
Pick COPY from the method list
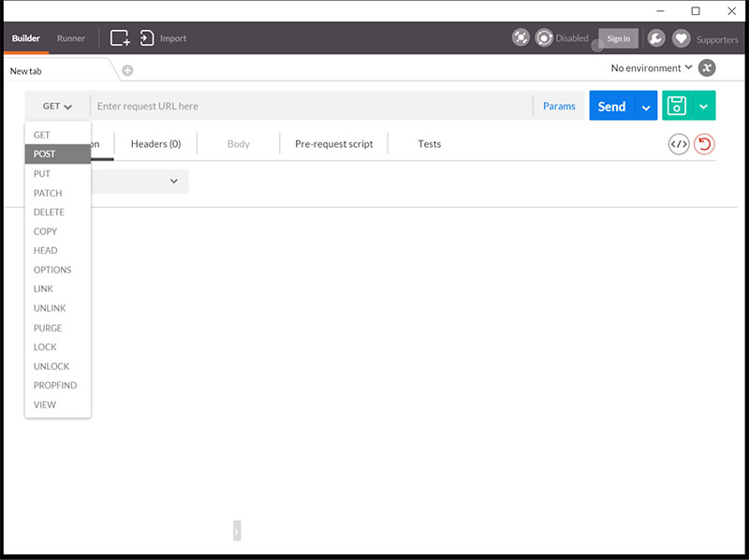tap(58, 231)
